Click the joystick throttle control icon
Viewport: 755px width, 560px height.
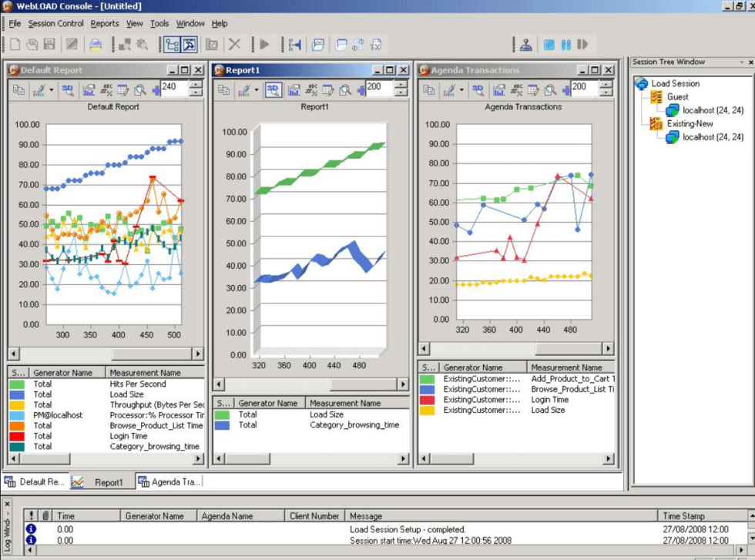coord(525,45)
